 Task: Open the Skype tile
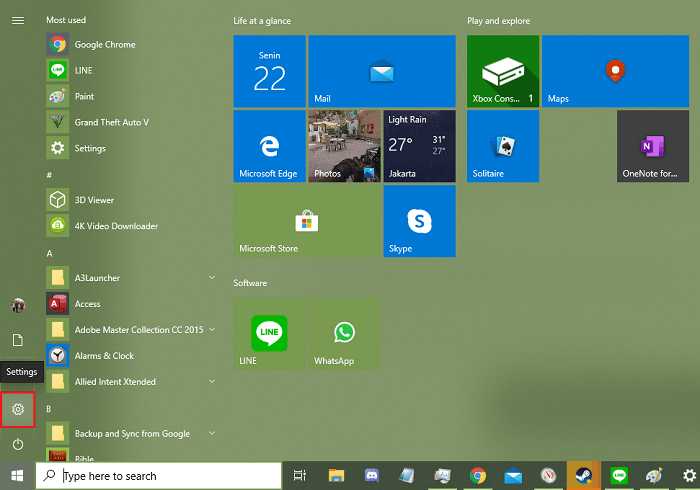click(420, 221)
